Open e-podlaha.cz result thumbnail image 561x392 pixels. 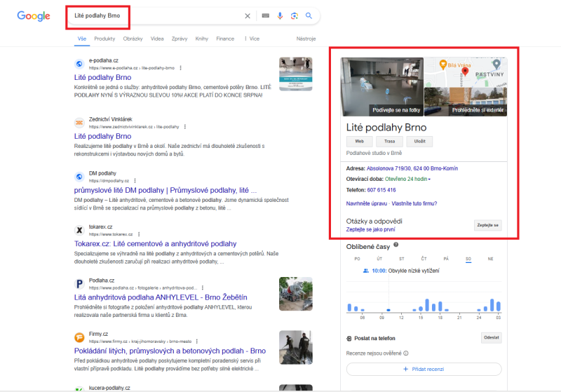tap(295, 74)
